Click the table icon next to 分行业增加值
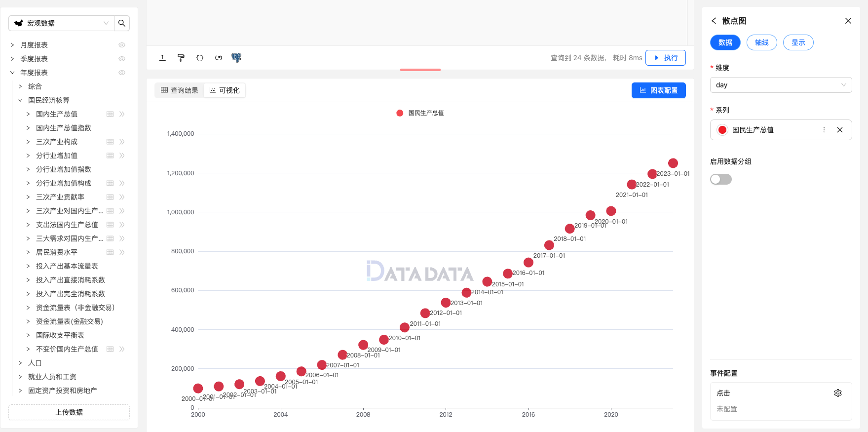The image size is (868, 432). pyautogui.click(x=110, y=156)
